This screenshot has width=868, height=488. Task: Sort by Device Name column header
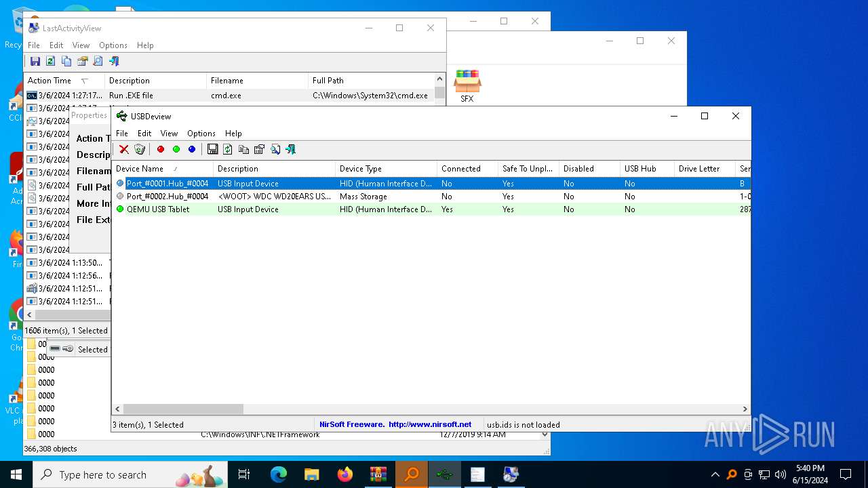pyautogui.click(x=163, y=169)
